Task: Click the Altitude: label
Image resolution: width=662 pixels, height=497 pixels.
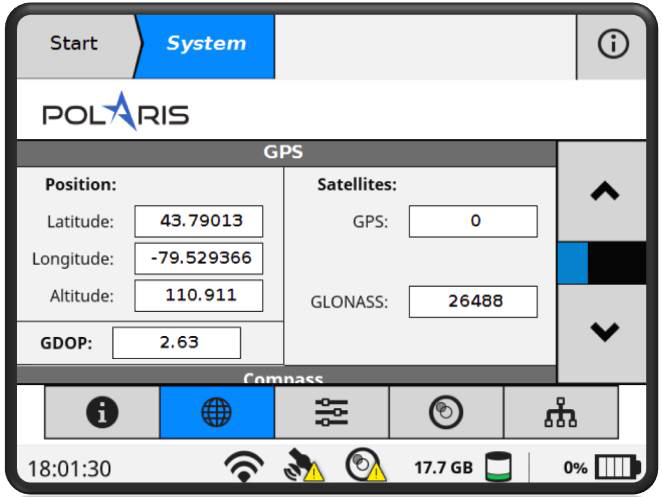Action: [82, 296]
